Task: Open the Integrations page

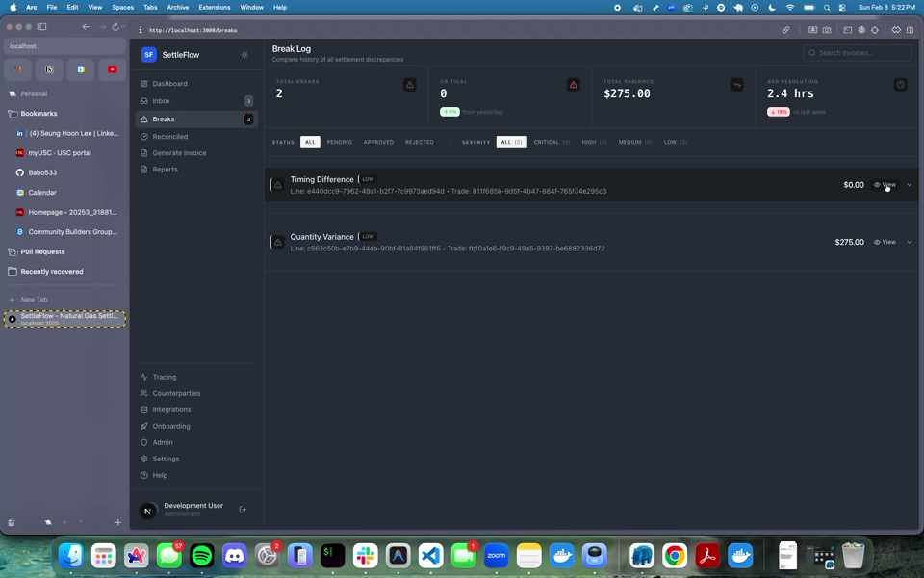Action: pyautogui.click(x=171, y=409)
